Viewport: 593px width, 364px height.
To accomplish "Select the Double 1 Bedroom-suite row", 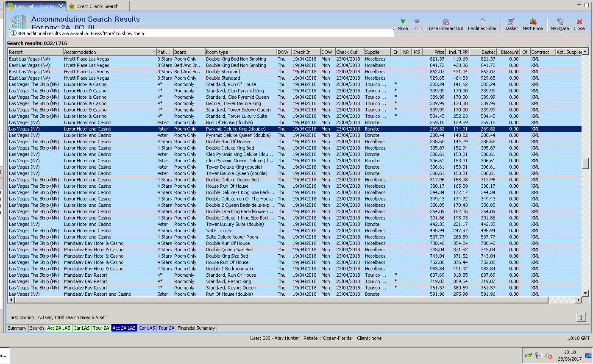I will [295, 269].
